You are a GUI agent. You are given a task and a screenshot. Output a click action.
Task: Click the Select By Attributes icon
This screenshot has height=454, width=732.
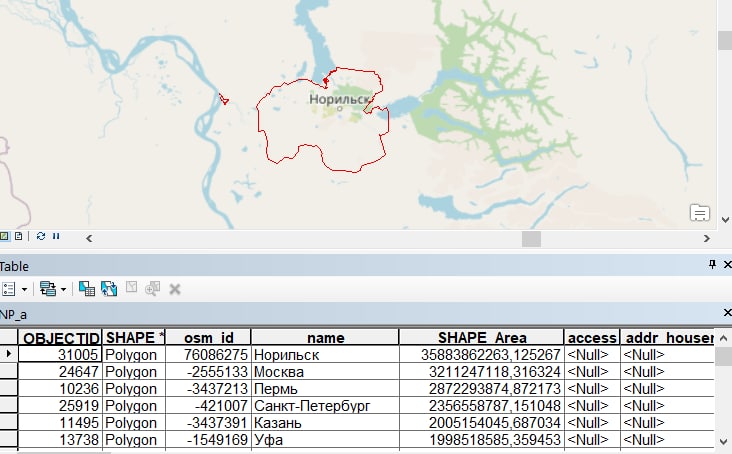[x=87, y=289]
